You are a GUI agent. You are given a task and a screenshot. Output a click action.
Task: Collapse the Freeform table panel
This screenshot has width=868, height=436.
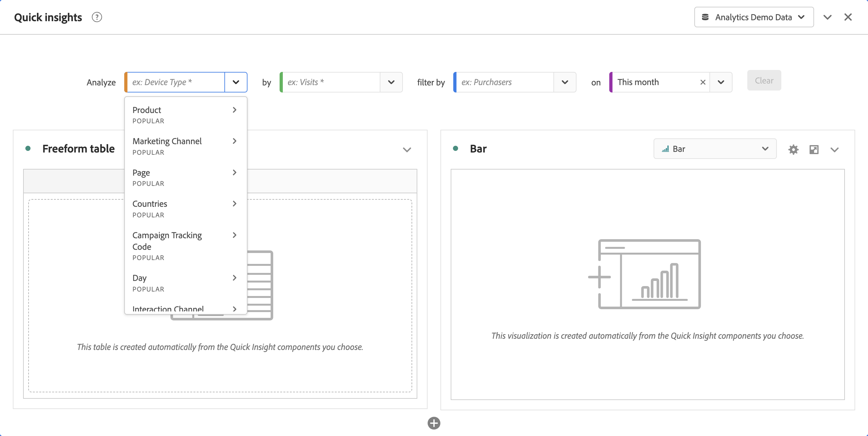407,150
